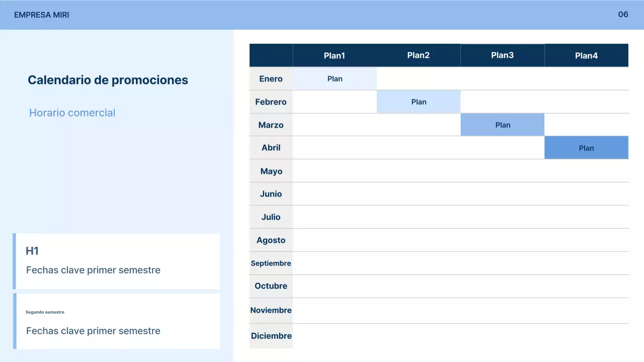Click the slide title Calendario de promociones
Viewport: 644px width, 362px height.
pyautogui.click(x=108, y=80)
